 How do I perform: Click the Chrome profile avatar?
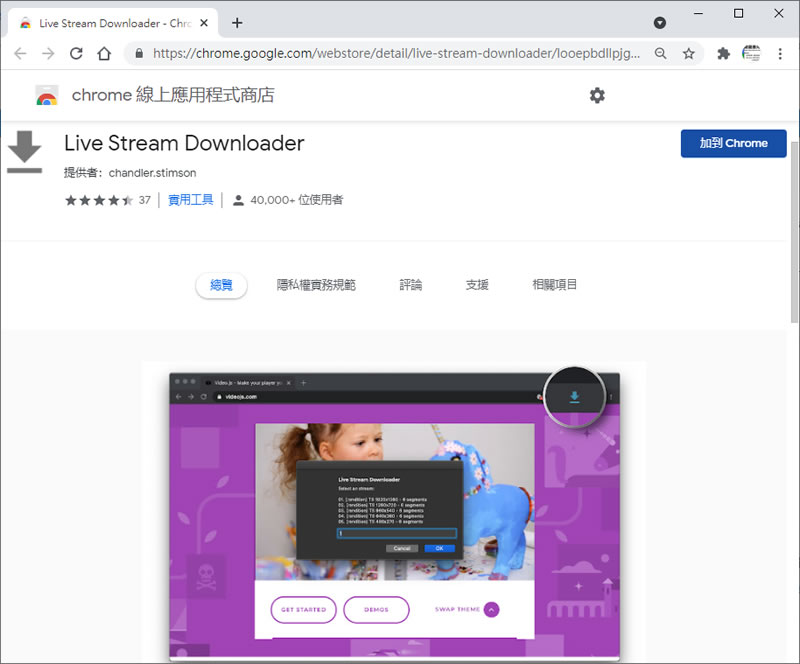point(751,54)
